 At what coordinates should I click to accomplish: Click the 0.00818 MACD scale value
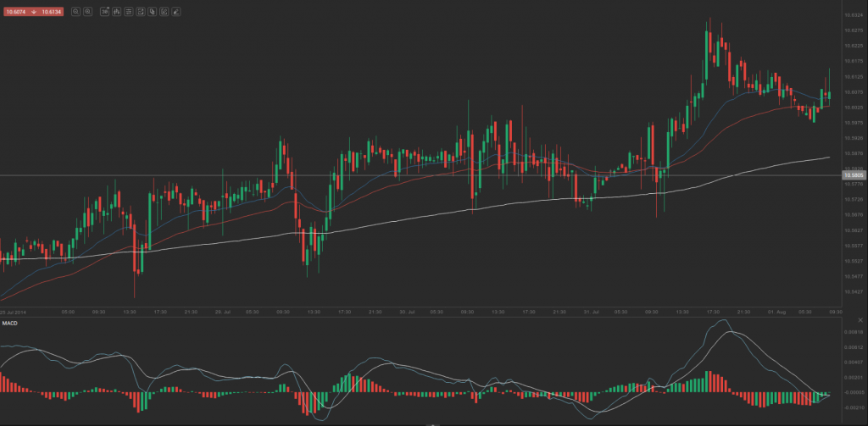[852, 332]
